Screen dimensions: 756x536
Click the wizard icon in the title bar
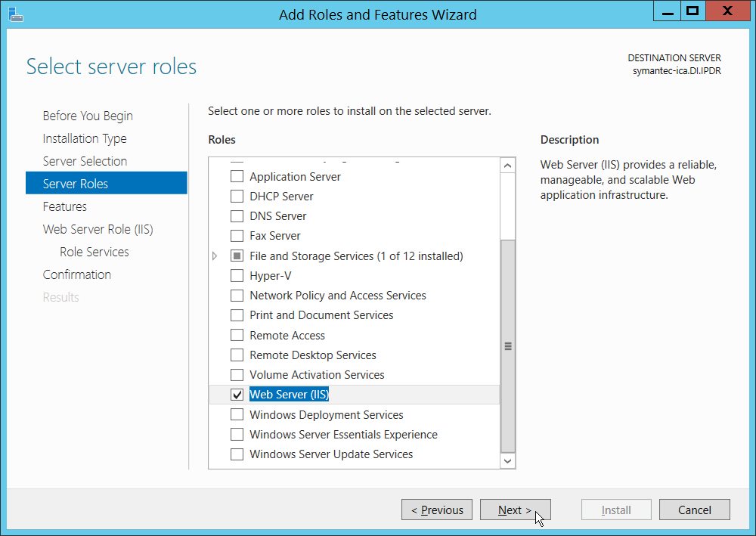(x=14, y=13)
